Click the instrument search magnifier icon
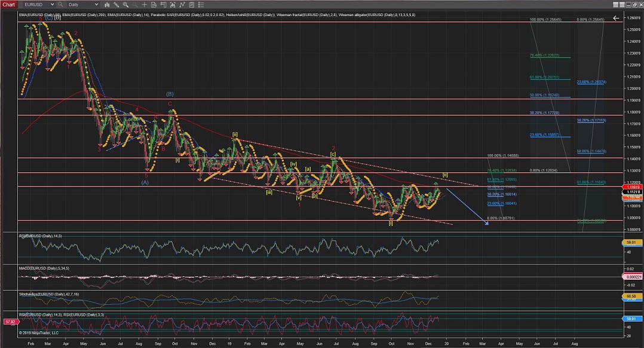 [x=60, y=4]
